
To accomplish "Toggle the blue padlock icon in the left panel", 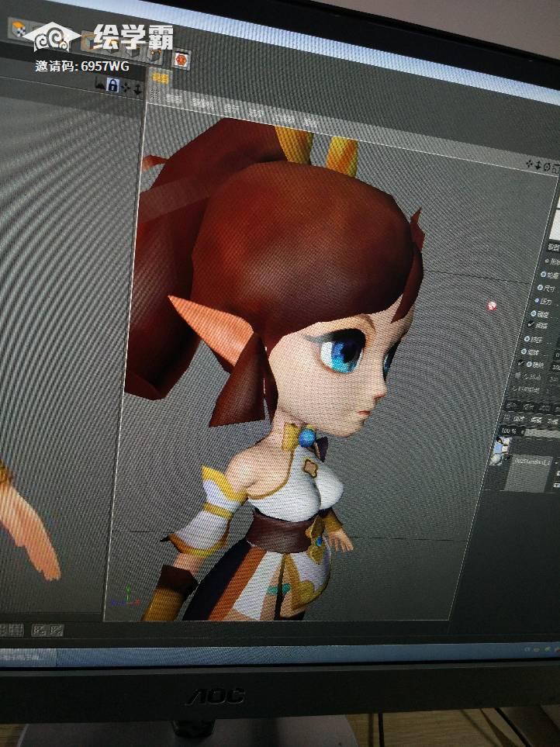I will pyautogui.click(x=113, y=85).
